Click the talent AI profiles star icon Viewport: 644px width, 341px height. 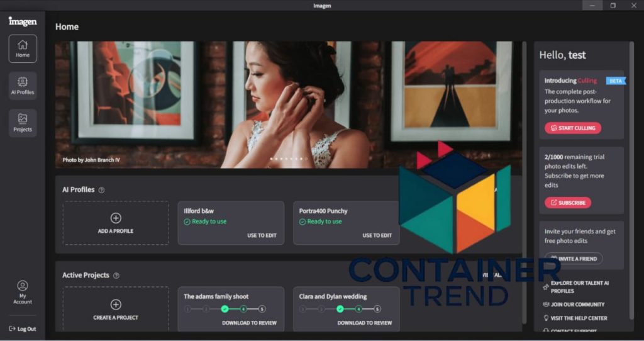546,287
